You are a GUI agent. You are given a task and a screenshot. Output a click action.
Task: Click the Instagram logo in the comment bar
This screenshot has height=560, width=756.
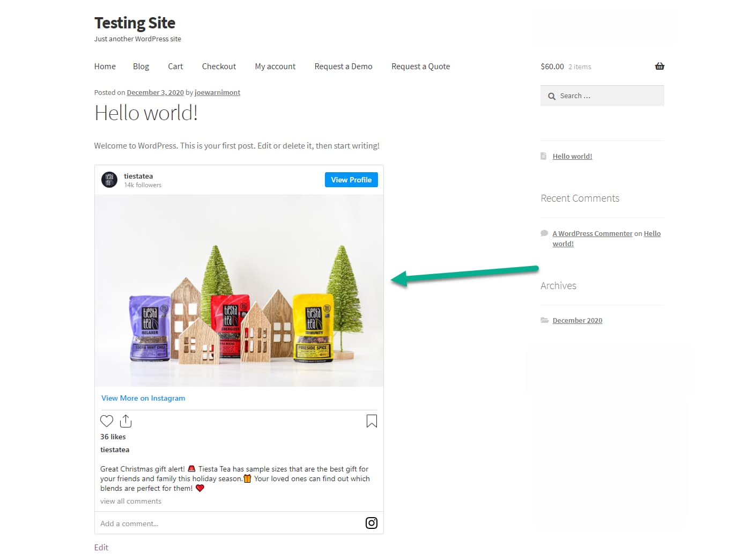tap(371, 522)
